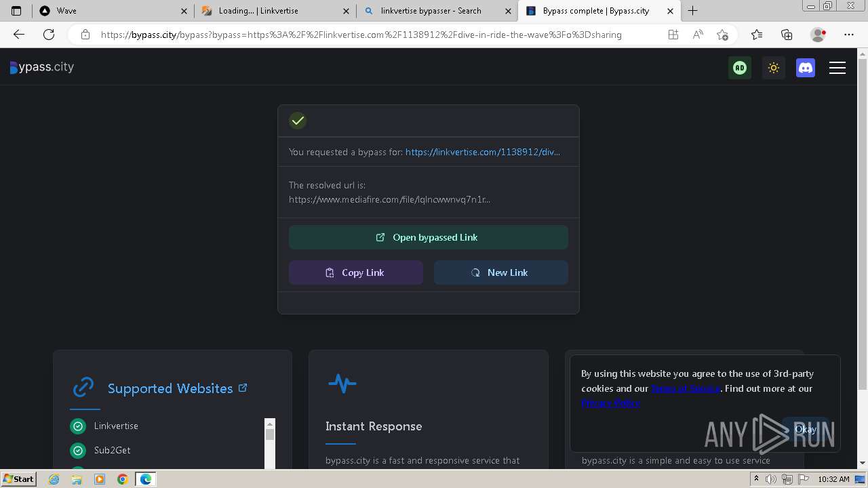Click the clock showing 10:32 AM
The width and height of the screenshot is (868, 488).
point(833,479)
